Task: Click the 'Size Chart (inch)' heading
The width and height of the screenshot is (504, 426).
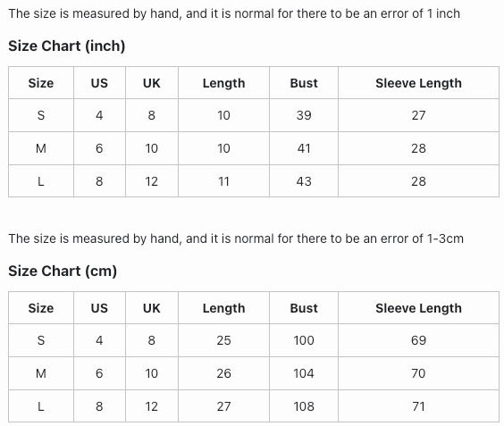Action: (x=66, y=46)
